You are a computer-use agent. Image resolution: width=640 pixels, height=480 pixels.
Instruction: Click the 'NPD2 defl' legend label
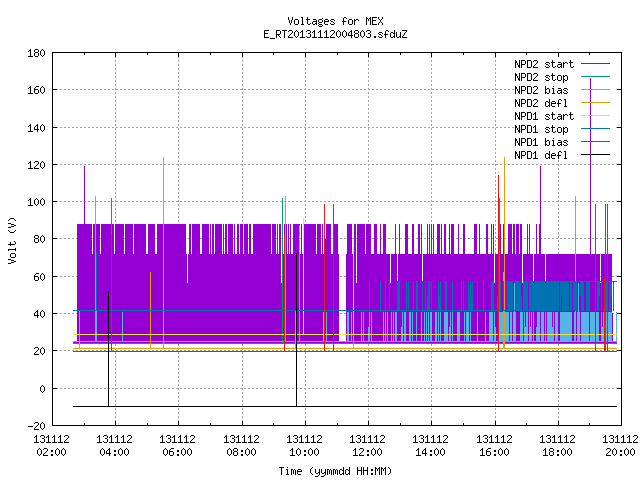pyautogui.click(x=541, y=103)
